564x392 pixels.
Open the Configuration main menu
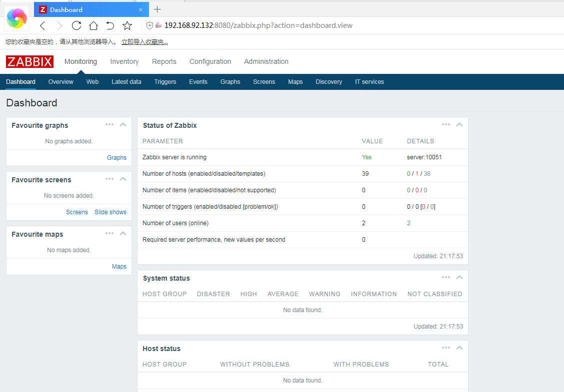point(210,61)
